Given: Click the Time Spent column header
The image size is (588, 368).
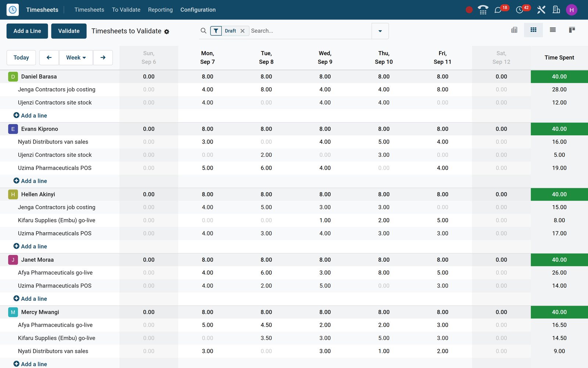Looking at the screenshot, I should click(x=559, y=57).
